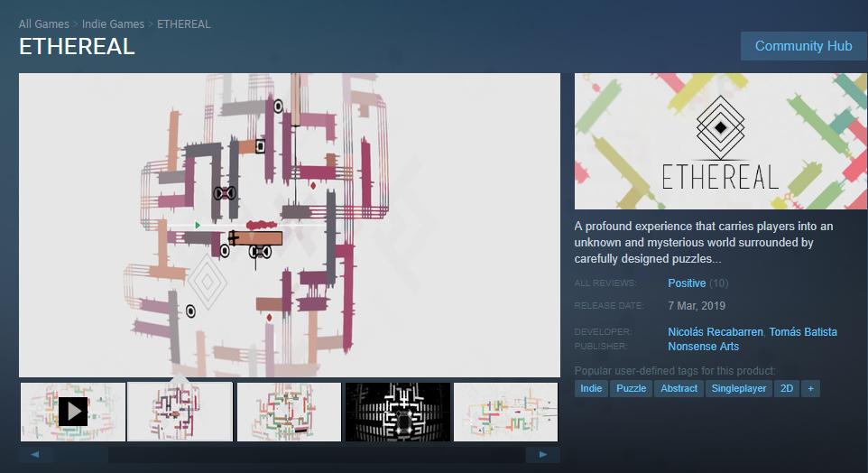Click the Puzzle tag
Image resolution: width=868 pixels, height=473 pixels.
click(x=631, y=388)
